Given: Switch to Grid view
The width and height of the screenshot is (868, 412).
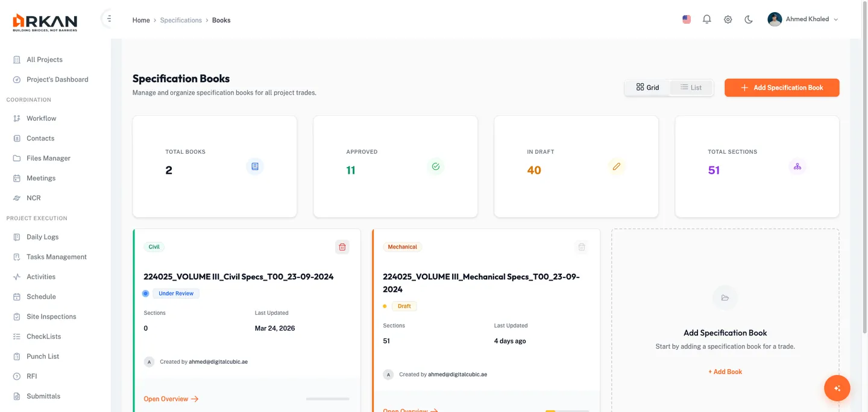Looking at the screenshot, I should coord(648,87).
